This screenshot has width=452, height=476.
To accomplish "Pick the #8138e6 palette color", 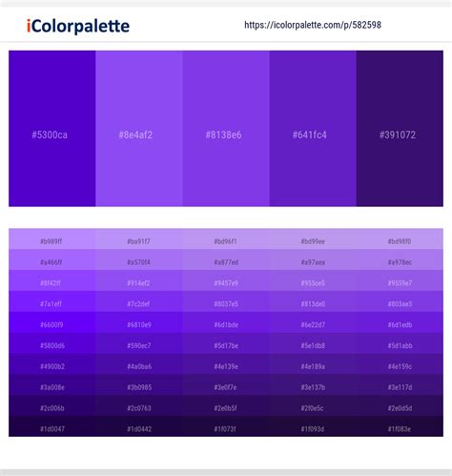I will [226, 129].
